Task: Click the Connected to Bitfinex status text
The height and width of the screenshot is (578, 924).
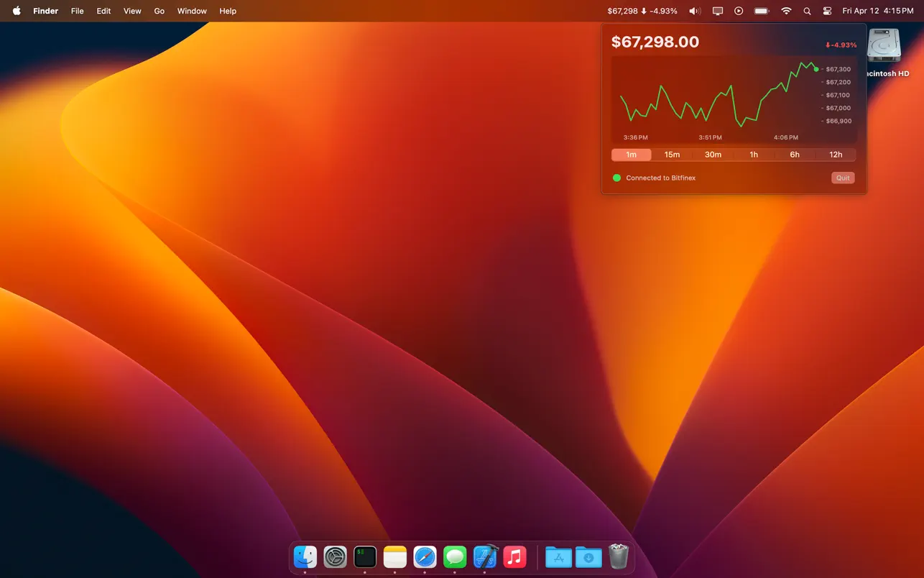Action: pyautogui.click(x=661, y=178)
